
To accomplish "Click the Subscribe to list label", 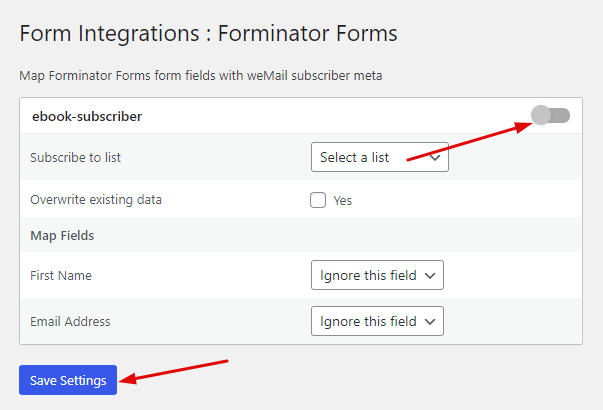I will click(x=75, y=157).
